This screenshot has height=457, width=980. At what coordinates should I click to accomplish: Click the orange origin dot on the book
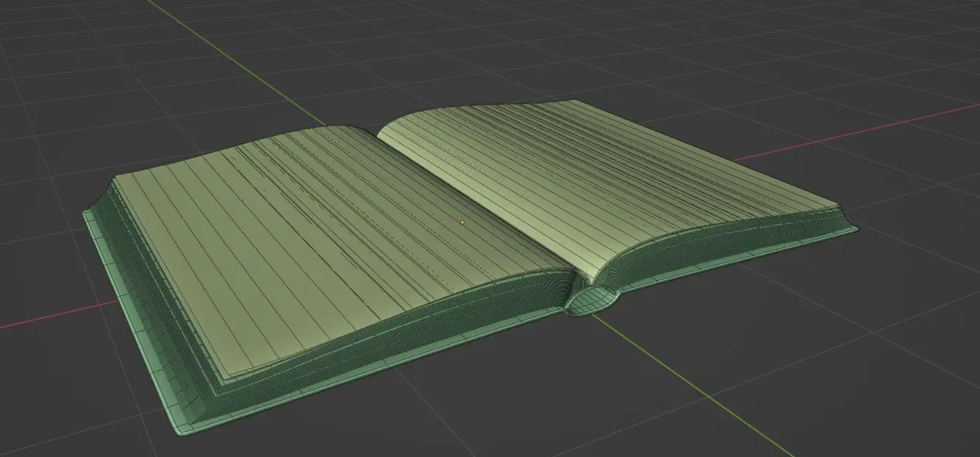[462, 222]
